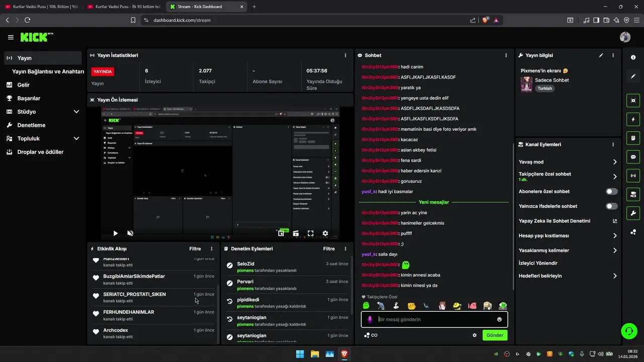Viewport: 644px width, 362px height.
Task: Open Denetim Eylemleri panel options menu
Action: click(x=345, y=249)
